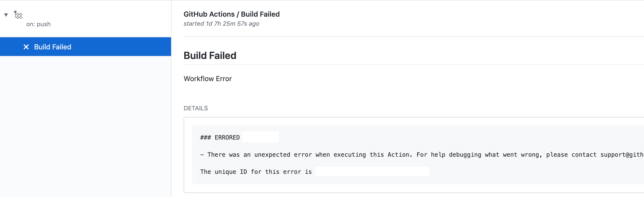The image size is (644, 197).
Task: Click the workflow graph icon
Action: [18, 15]
